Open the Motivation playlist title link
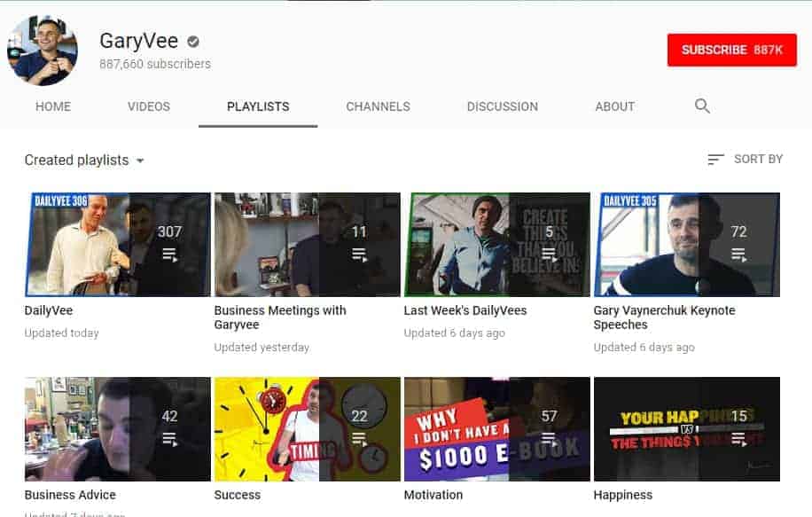The width and height of the screenshot is (812, 517). click(x=433, y=495)
